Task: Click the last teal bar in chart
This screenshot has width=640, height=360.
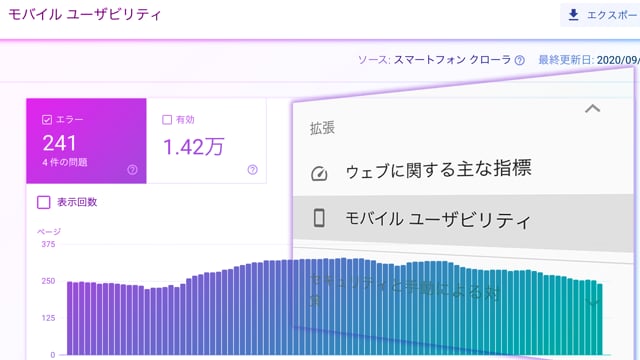Action: pyautogui.click(x=600, y=319)
